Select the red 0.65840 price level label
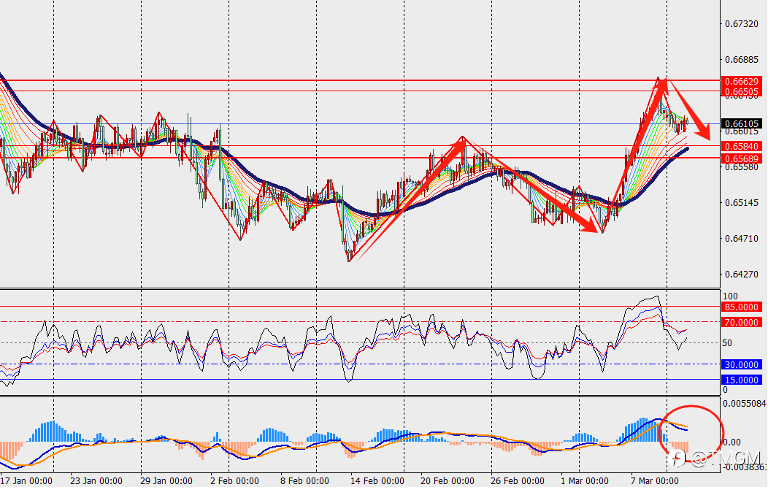The image size is (770, 490). (742, 147)
